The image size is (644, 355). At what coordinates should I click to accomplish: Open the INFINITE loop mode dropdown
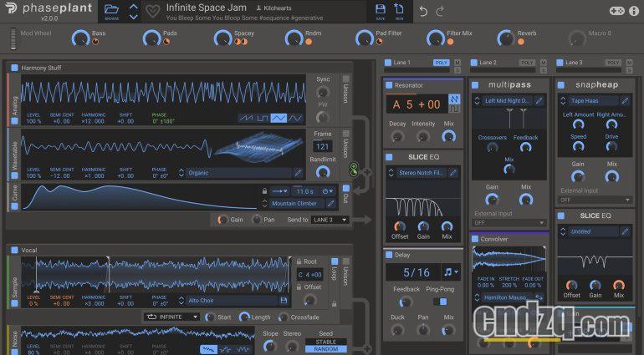171,317
